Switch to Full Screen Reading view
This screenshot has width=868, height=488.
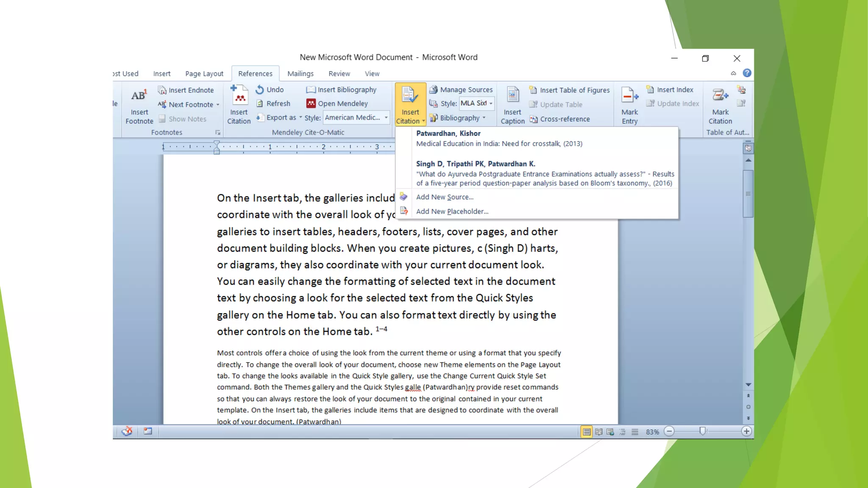(598, 432)
